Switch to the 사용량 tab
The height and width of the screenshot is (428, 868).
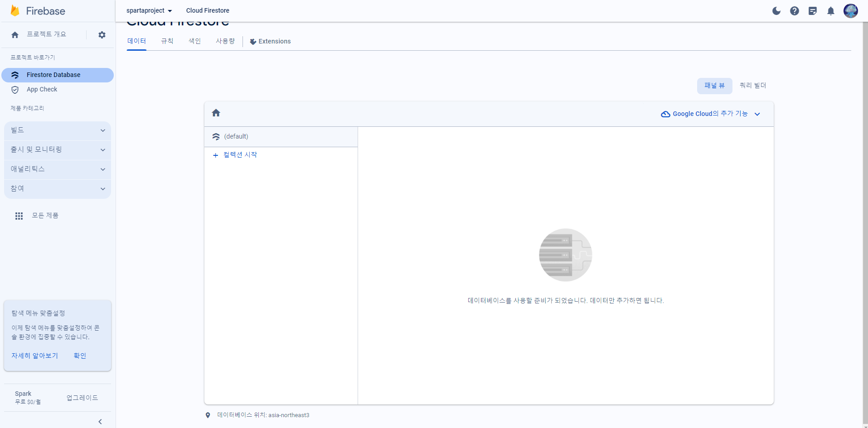pos(225,41)
